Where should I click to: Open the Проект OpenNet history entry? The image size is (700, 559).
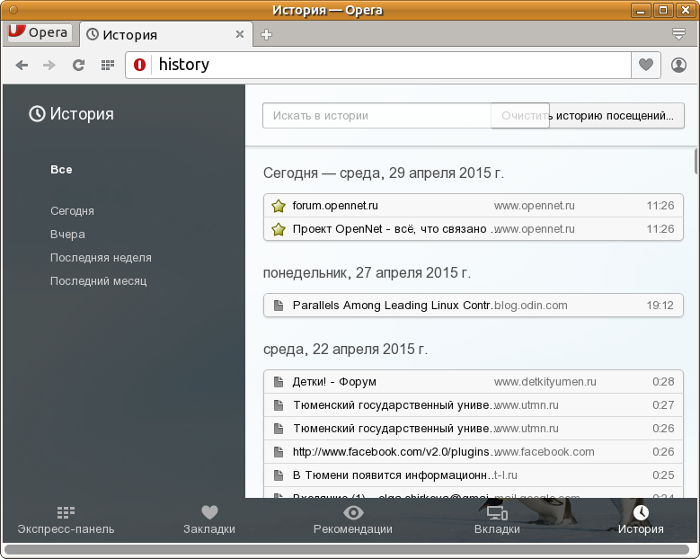point(473,229)
